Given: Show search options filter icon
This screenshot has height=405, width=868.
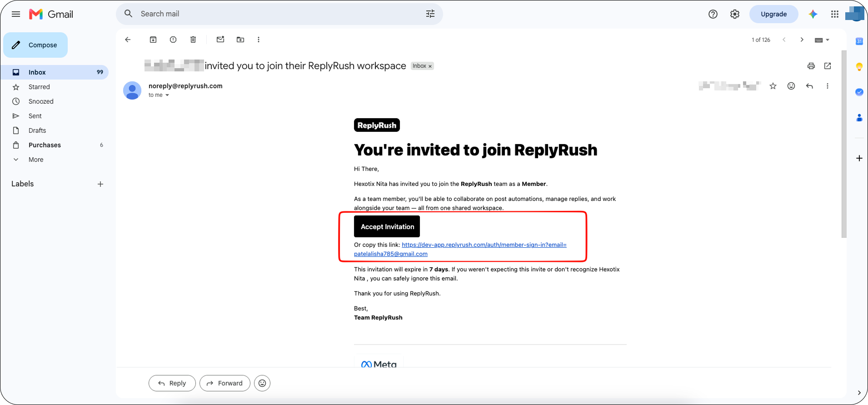Looking at the screenshot, I should (x=430, y=14).
